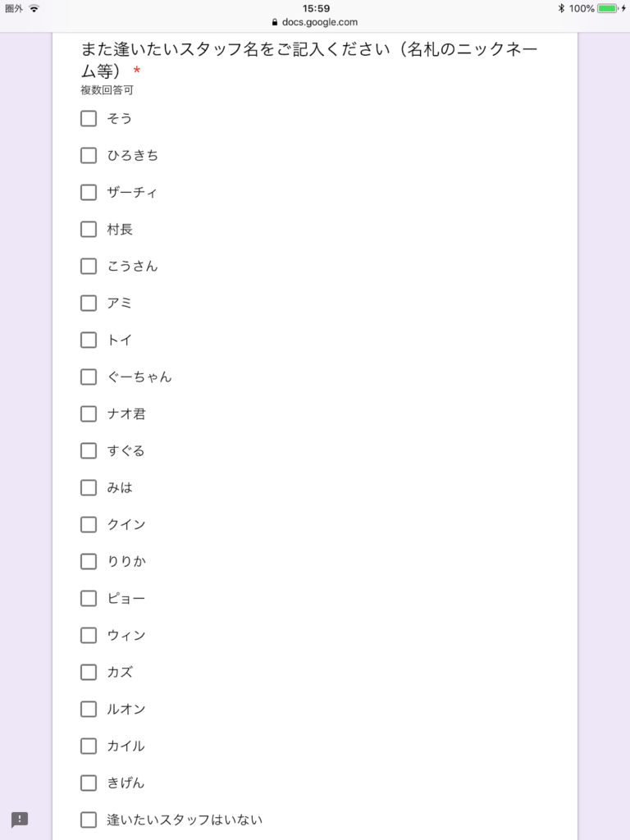Viewport: 630px width, 840px height.
Task: Tick the ピョー staff option
Action: 89,598
